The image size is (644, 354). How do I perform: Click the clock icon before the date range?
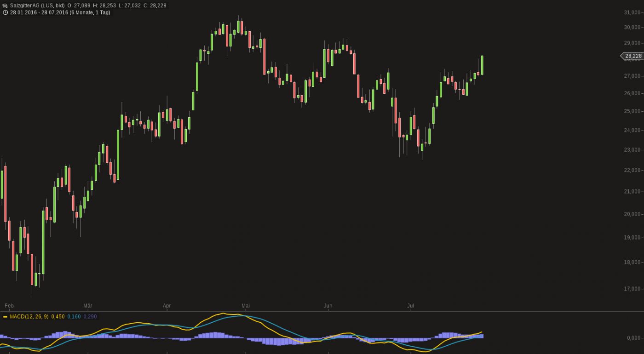click(x=5, y=12)
